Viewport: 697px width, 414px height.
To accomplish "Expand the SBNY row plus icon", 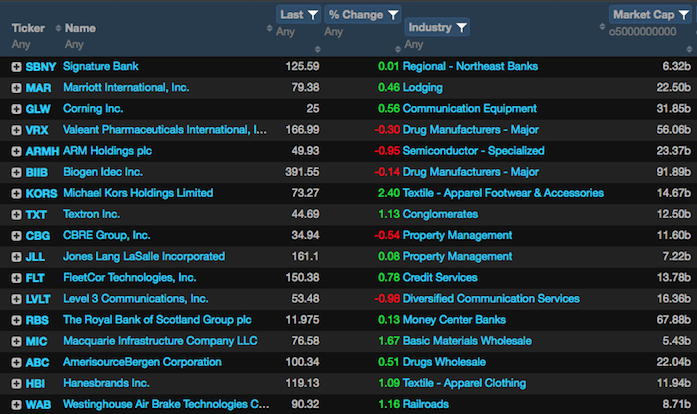I will (x=16, y=67).
